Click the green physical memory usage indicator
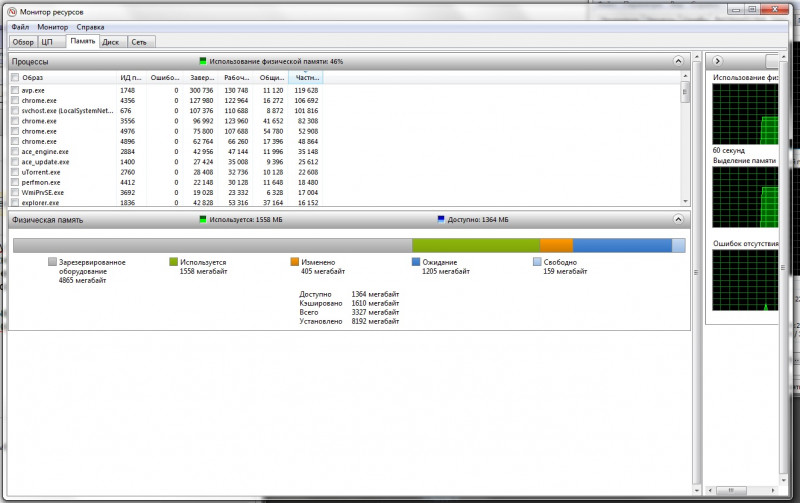Screen dimensions: 800x503 click(203, 61)
